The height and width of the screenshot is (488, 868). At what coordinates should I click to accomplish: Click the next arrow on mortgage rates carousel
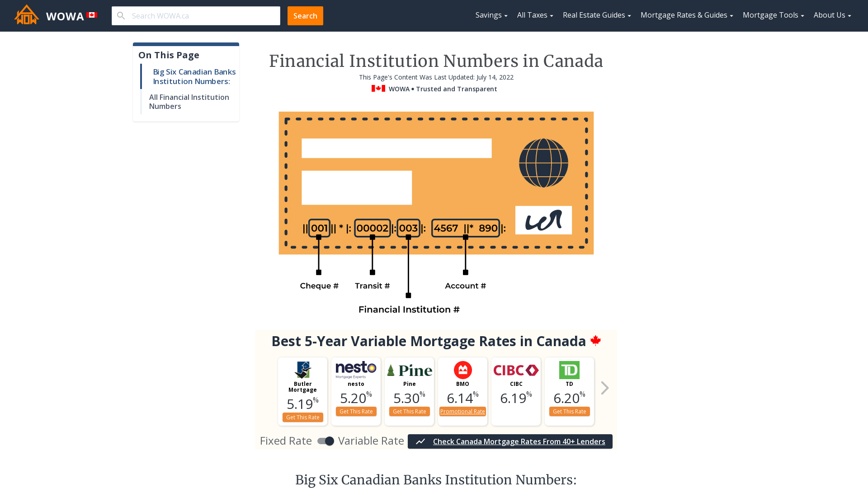point(605,389)
